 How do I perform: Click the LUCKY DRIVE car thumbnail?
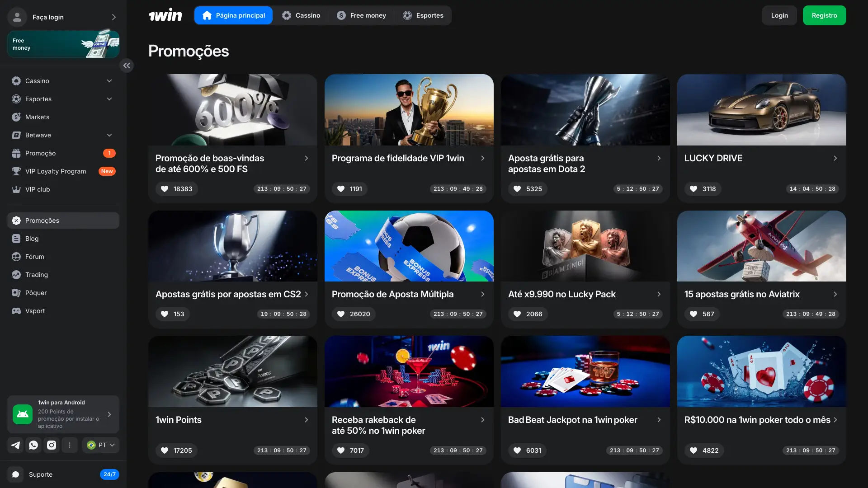click(762, 110)
